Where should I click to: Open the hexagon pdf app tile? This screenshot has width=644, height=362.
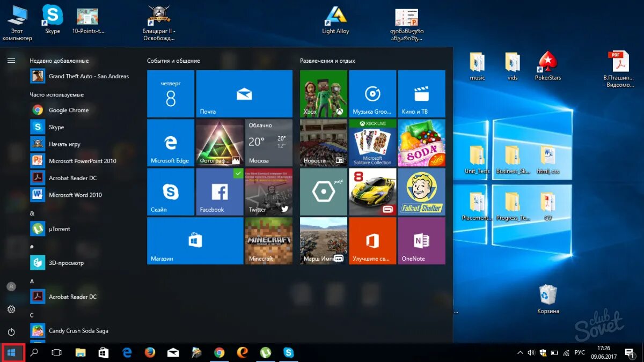[x=324, y=192]
